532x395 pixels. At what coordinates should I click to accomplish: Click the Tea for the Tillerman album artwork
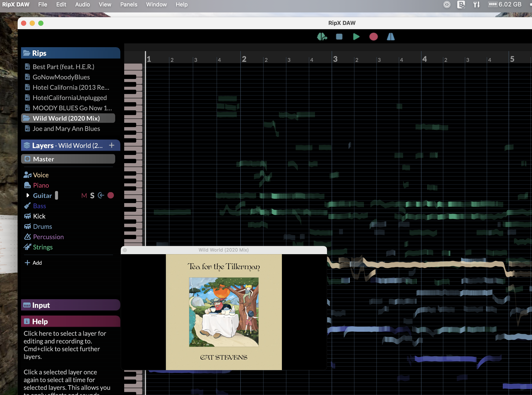click(x=224, y=312)
